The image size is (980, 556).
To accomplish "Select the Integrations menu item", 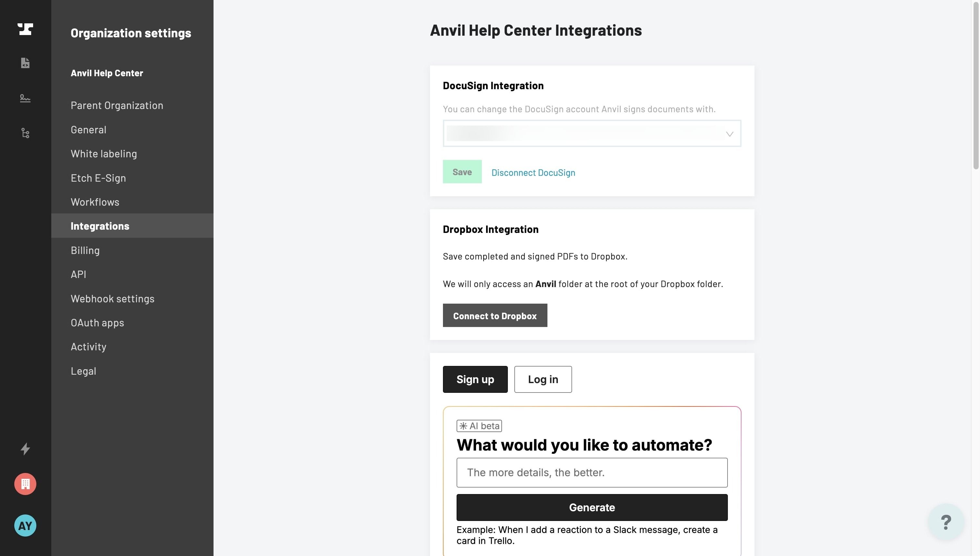I will point(132,226).
